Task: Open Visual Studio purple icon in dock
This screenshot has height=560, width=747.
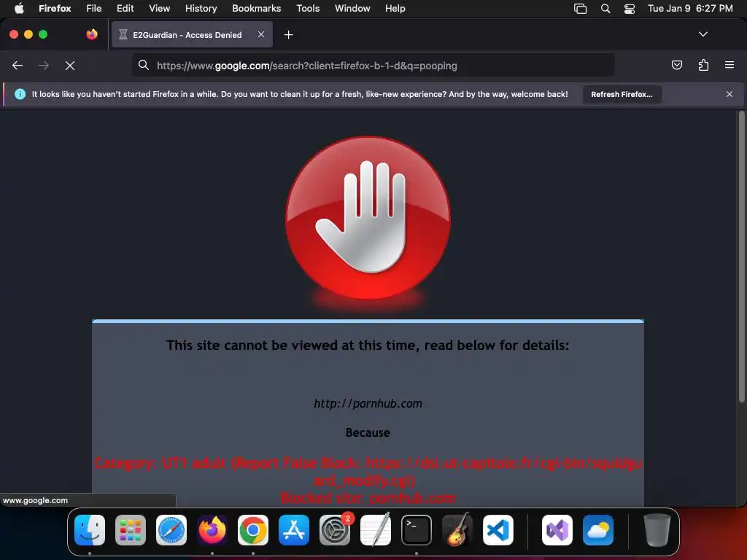Action: pyautogui.click(x=557, y=530)
